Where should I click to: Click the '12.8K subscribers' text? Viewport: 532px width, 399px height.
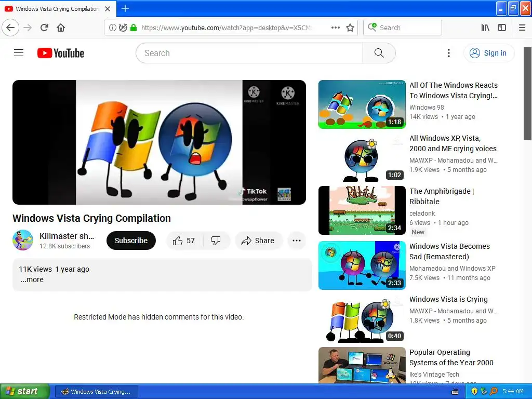[64, 246]
